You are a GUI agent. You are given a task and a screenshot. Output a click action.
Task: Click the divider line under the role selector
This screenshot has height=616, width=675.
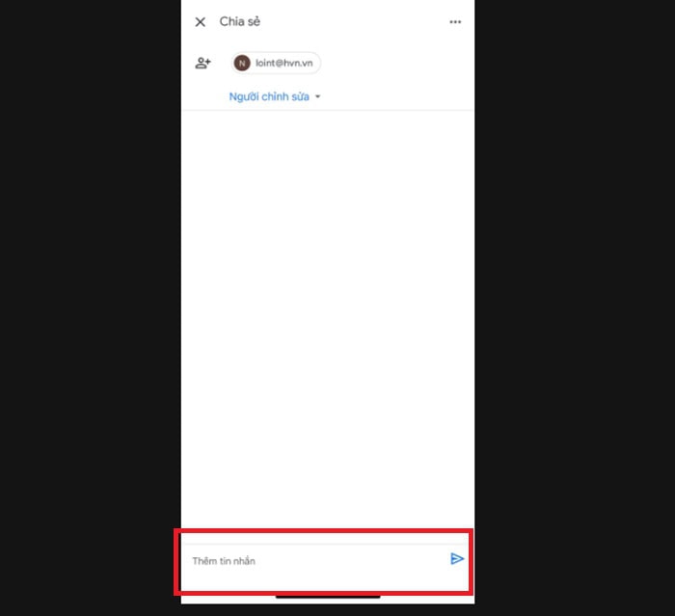[328, 111]
